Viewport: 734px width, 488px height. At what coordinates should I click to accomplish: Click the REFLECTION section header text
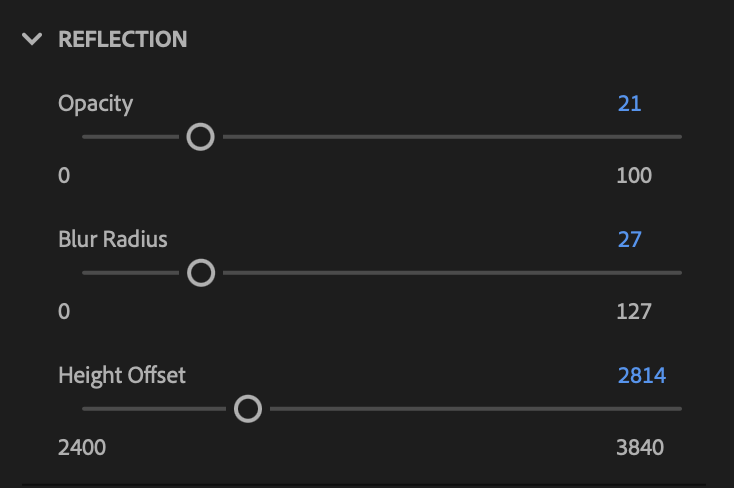tap(122, 40)
